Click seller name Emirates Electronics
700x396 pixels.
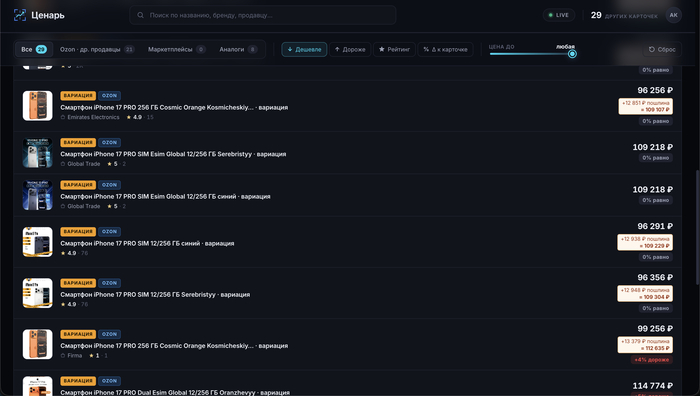click(x=93, y=117)
